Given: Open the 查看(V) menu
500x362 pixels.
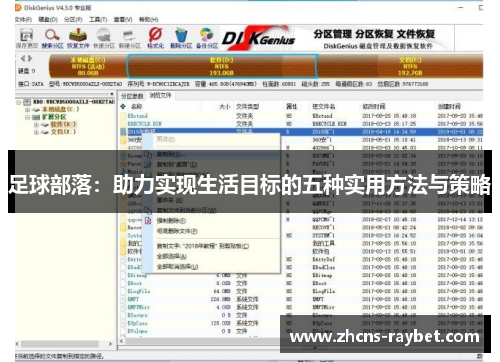Looking at the screenshot, I should (x=123, y=20).
